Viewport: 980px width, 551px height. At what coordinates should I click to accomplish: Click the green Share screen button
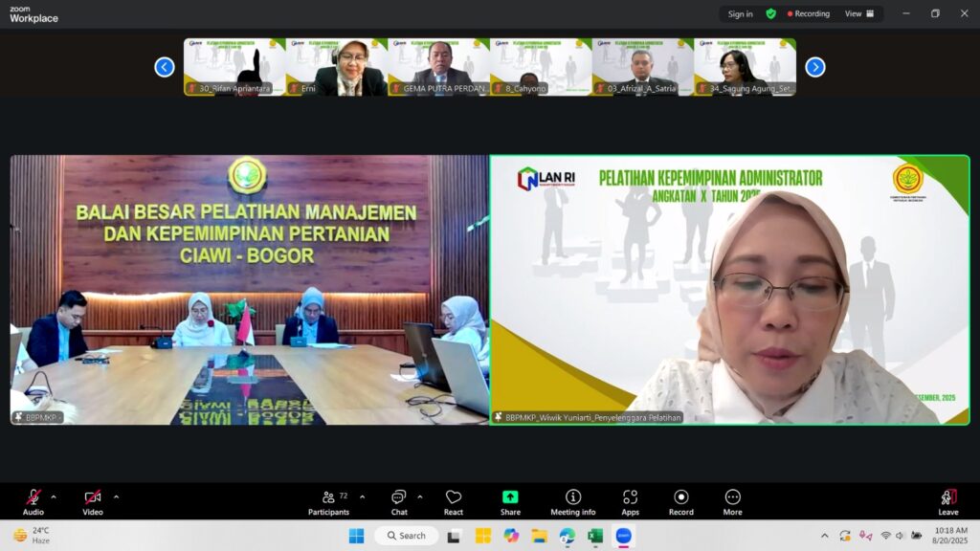pyautogui.click(x=510, y=502)
